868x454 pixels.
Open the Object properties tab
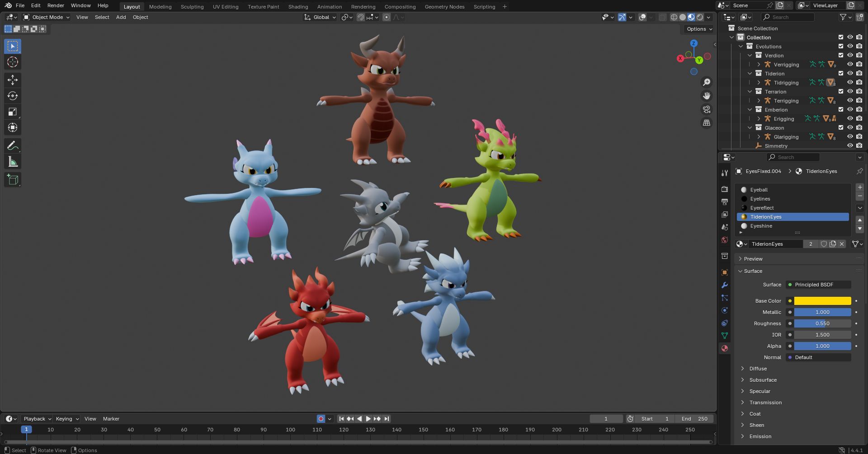(x=725, y=272)
